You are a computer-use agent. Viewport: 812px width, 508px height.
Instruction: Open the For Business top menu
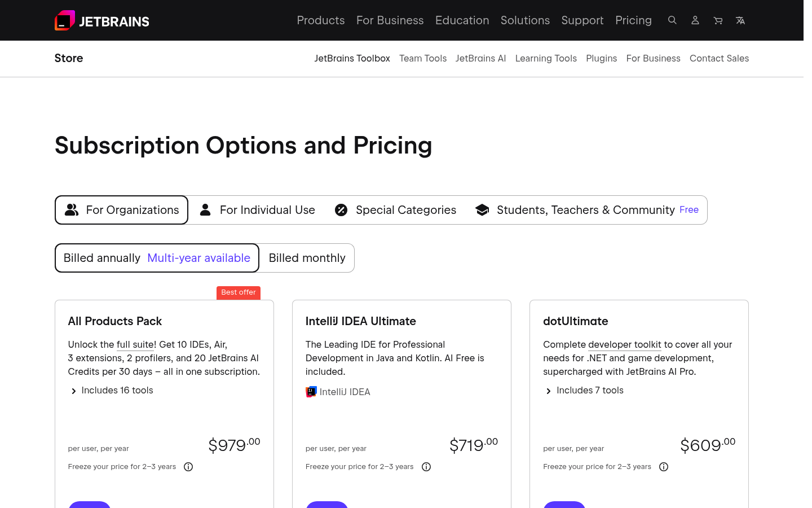(x=390, y=20)
